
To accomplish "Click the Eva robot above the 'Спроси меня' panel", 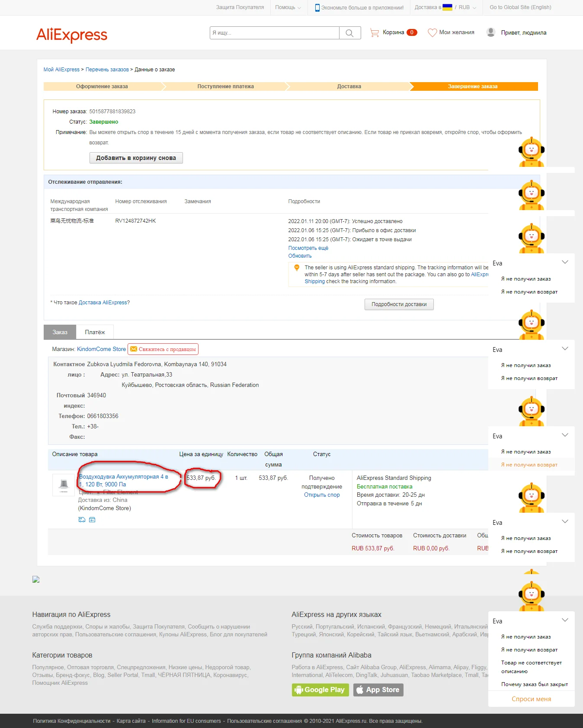I will [532, 597].
